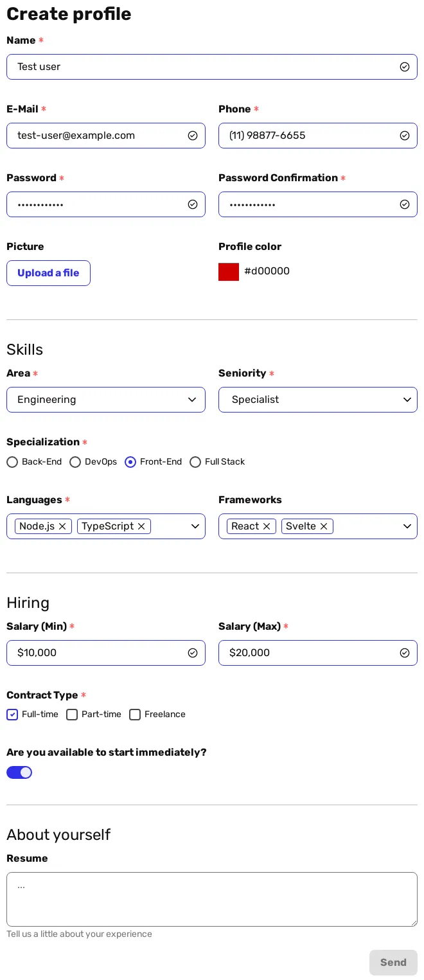
Task: Click the checkmark icon in E-Mail field
Action: click(x=193, y=136)
